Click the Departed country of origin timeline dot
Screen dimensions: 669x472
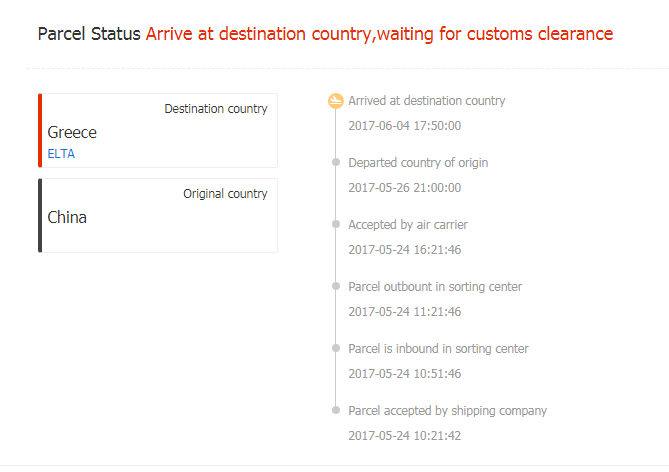point(336,162)
